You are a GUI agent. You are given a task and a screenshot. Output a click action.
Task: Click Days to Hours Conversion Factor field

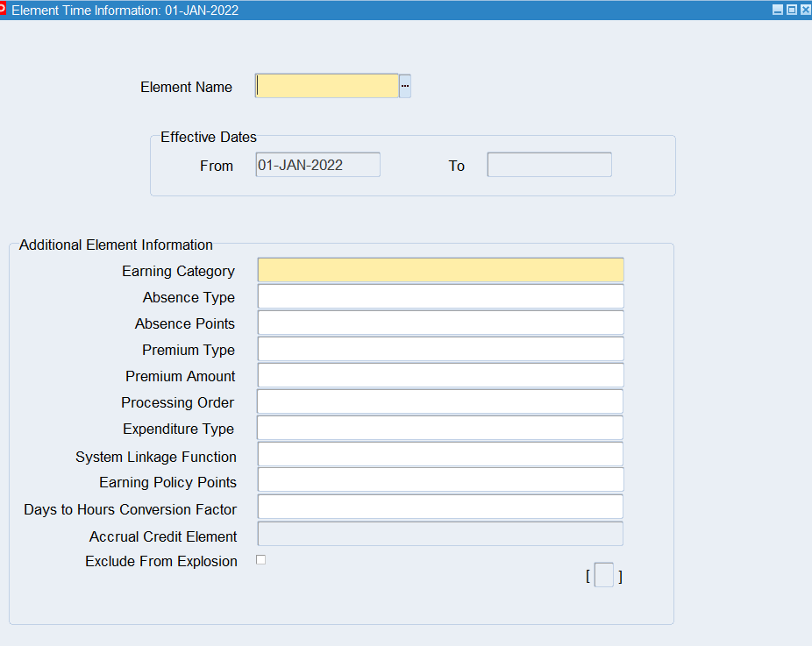(x=440, y=507)
